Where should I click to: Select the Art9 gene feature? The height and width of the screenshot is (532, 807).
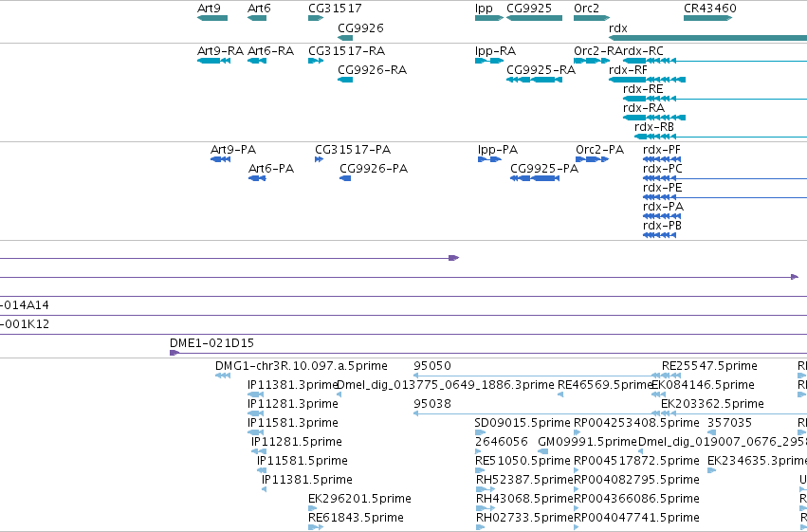point(212,18)
